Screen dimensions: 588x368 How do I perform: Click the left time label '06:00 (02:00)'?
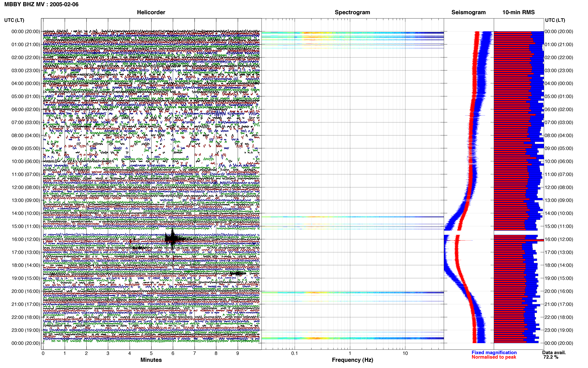point(26,109)
